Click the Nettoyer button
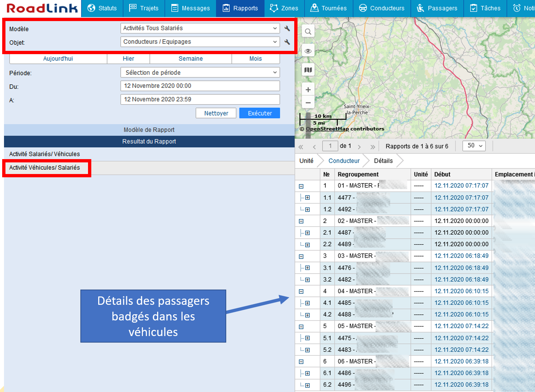The width and height of the screenshot is (535, 392). (x=216, y=113)
